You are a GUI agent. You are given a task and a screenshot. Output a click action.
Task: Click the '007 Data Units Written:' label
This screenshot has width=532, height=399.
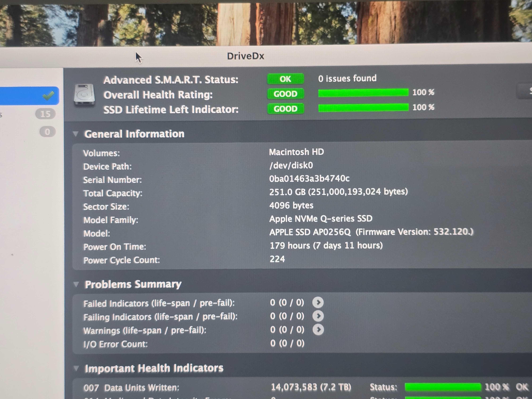[131, 388]
